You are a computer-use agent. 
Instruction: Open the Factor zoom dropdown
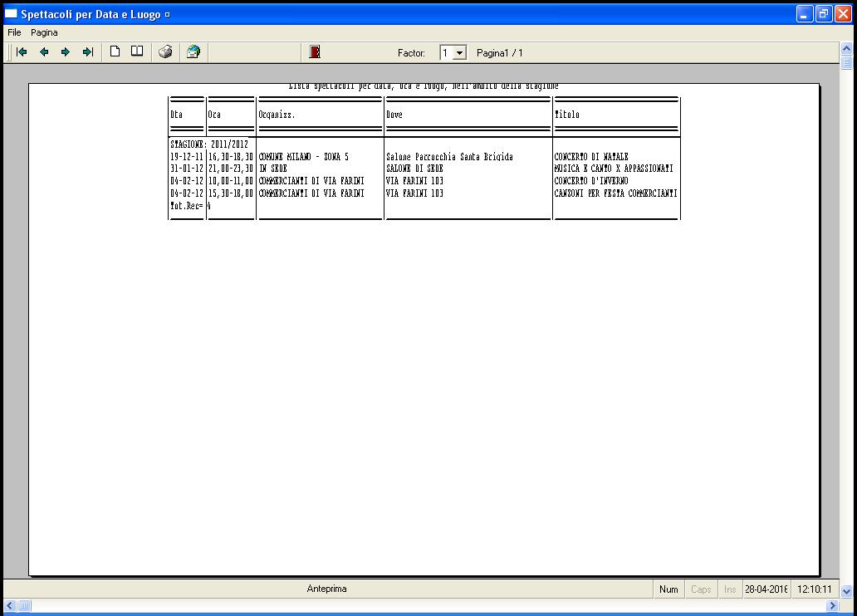[x=460, y=53]
